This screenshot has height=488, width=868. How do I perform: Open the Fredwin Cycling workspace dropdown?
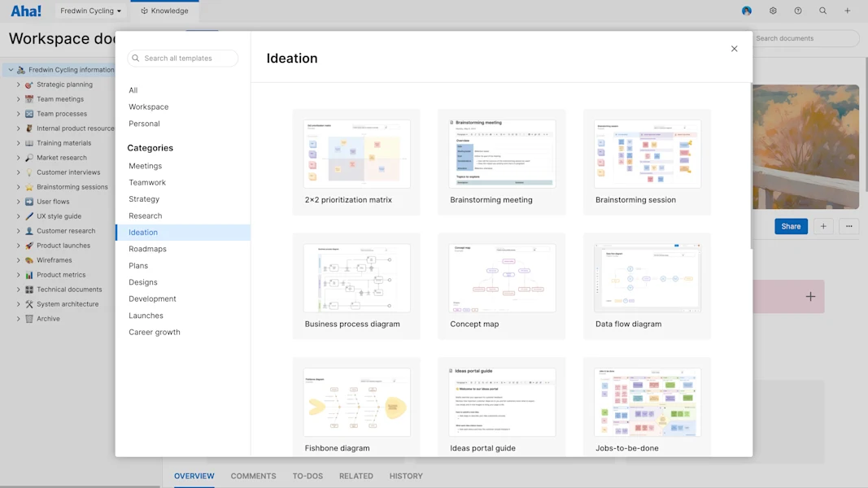tap(91, 11)
